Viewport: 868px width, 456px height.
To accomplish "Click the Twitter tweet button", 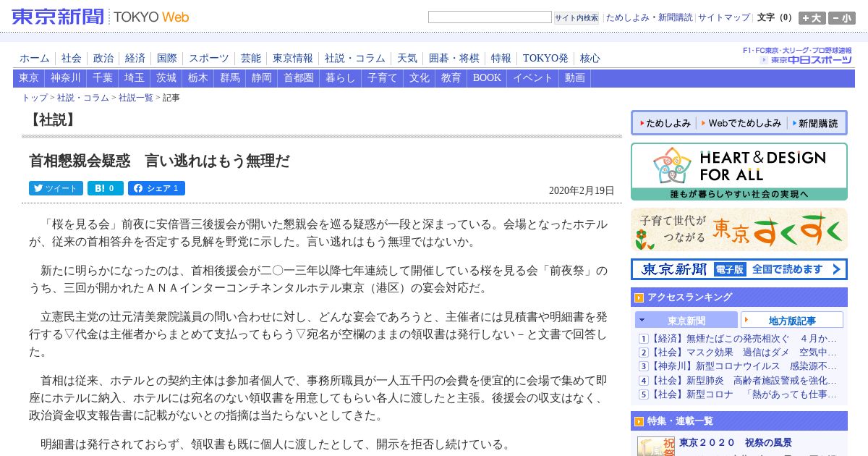I will pyautogui.click(x=56, y=188).
